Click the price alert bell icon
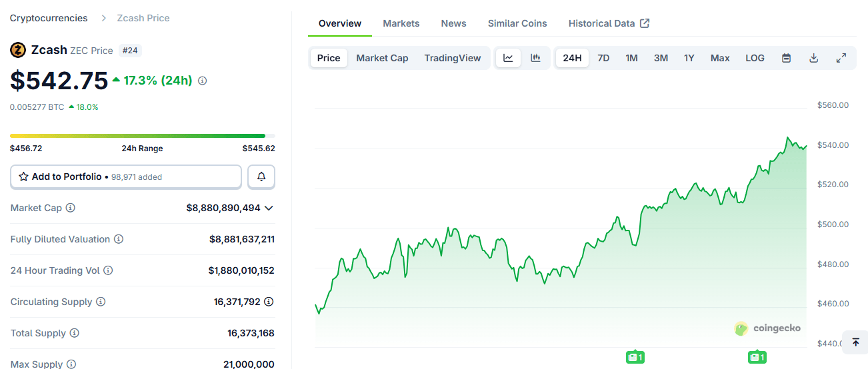 [x=261, y=177]
